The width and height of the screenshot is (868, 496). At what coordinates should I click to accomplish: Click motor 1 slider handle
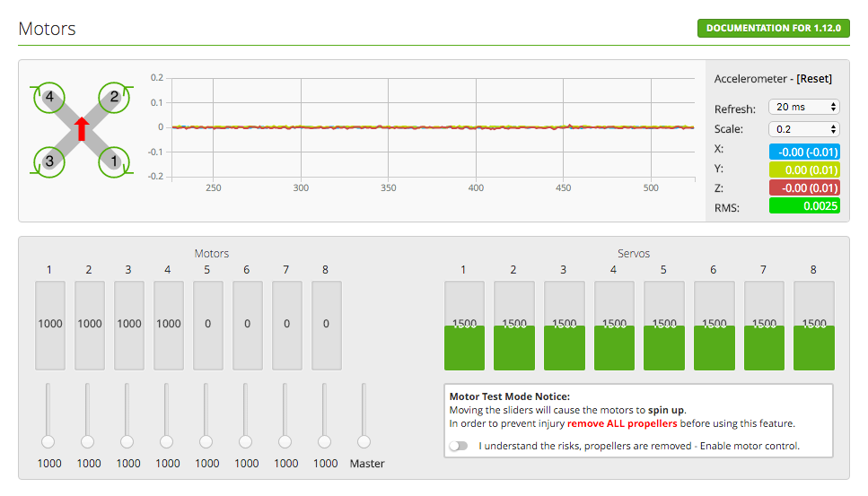point(48,441)
